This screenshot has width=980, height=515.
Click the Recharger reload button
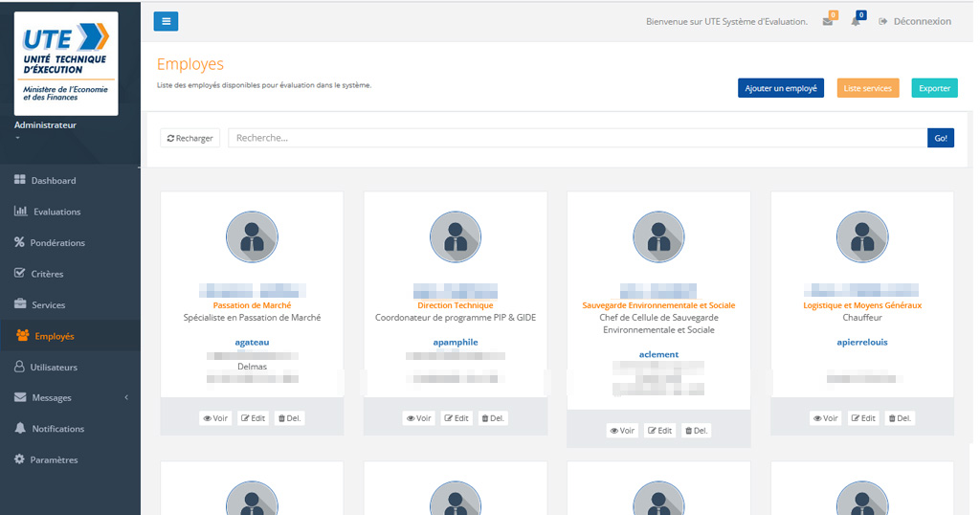pyautogui.click(x=190, y=138)
